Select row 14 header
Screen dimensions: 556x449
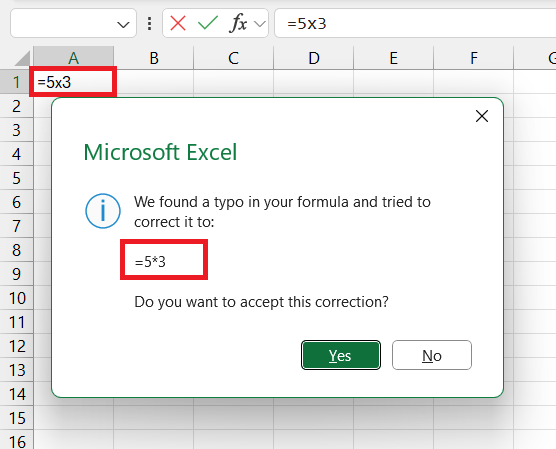pyautogui.click(x=16, y=394)
